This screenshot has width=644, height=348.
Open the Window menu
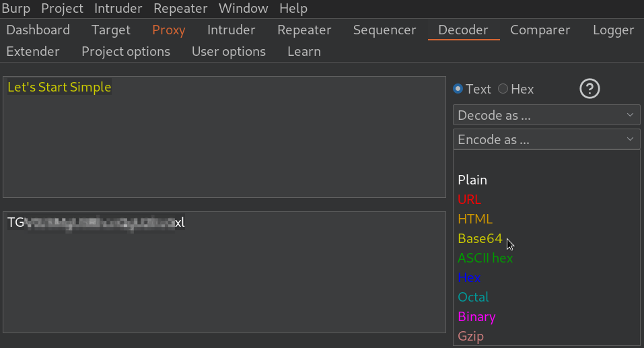point(243,8)
